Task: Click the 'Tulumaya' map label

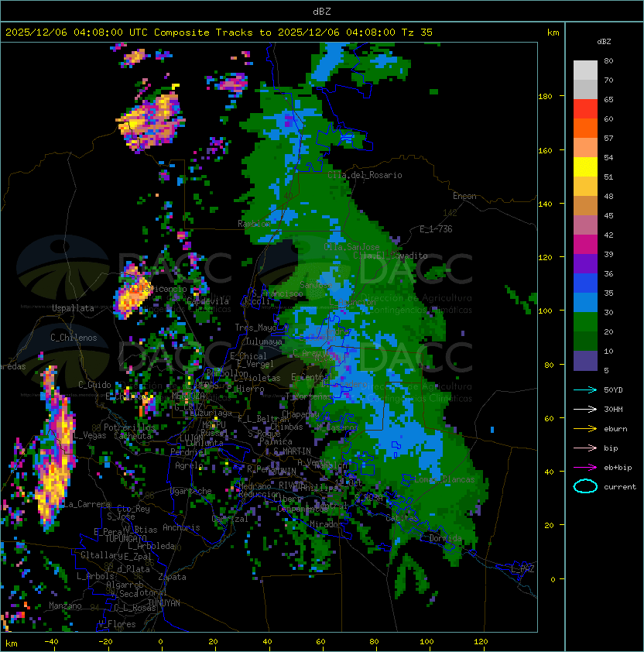Action: 264,341
